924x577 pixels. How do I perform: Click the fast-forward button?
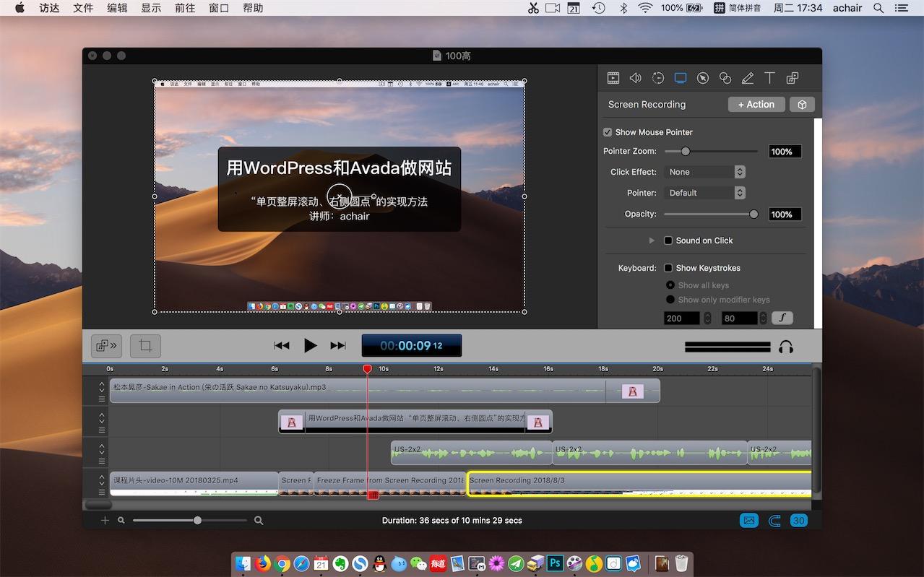coord(338,346)
